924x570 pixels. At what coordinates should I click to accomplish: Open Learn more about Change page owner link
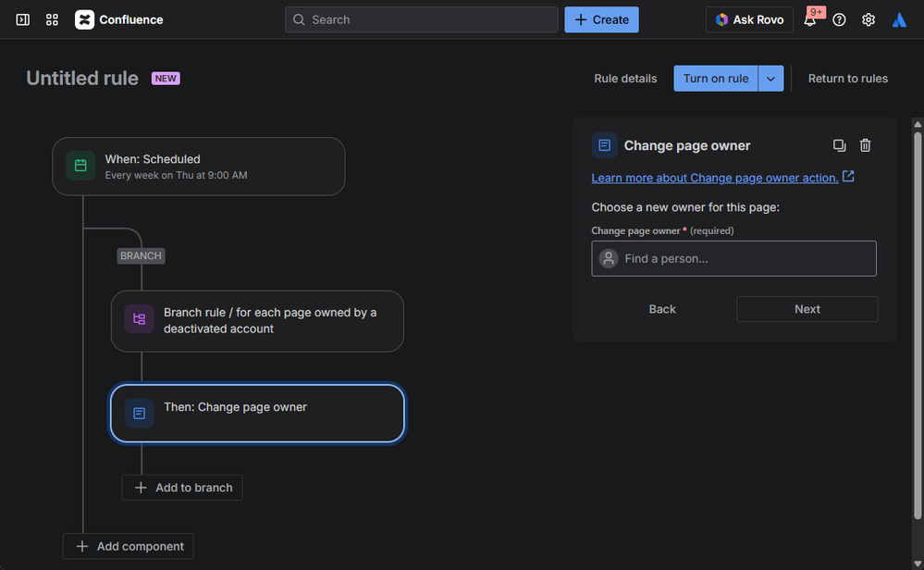[x=715, y=178]
